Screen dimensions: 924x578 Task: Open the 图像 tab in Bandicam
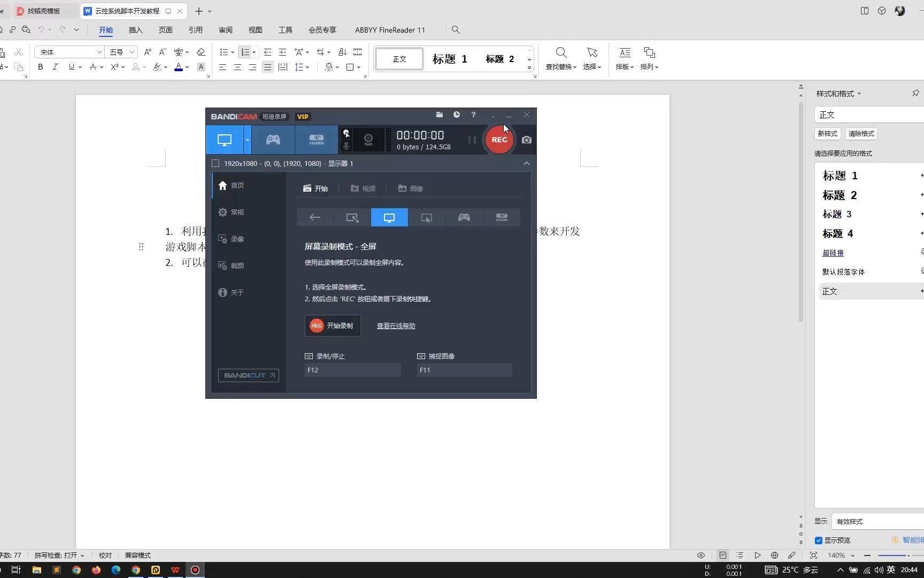tap(411, 188)
